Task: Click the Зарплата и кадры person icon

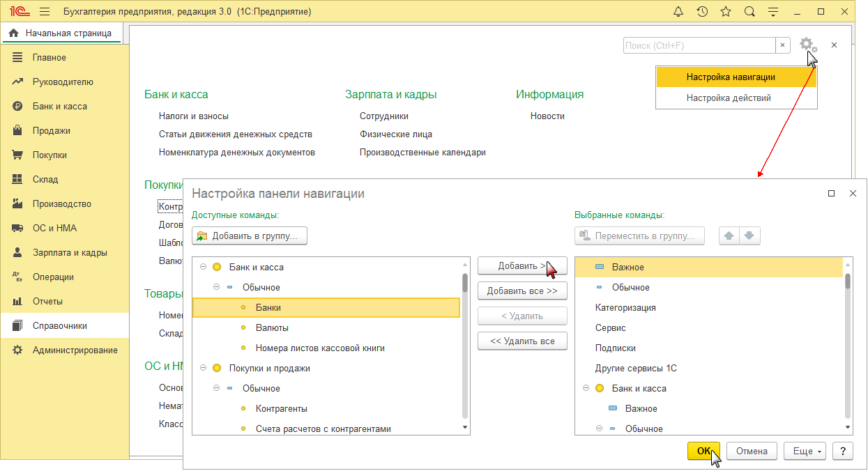Action: click(17, 252)
